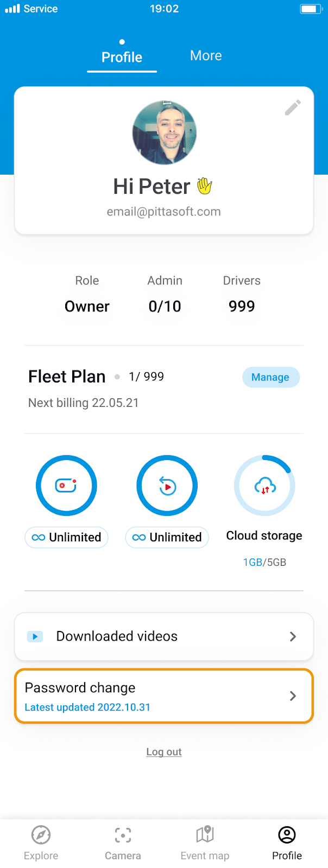Viewport: 328px width, 868px height.
Task: Tap the second Unlimited badge under playback
Action: click(167, 537)
